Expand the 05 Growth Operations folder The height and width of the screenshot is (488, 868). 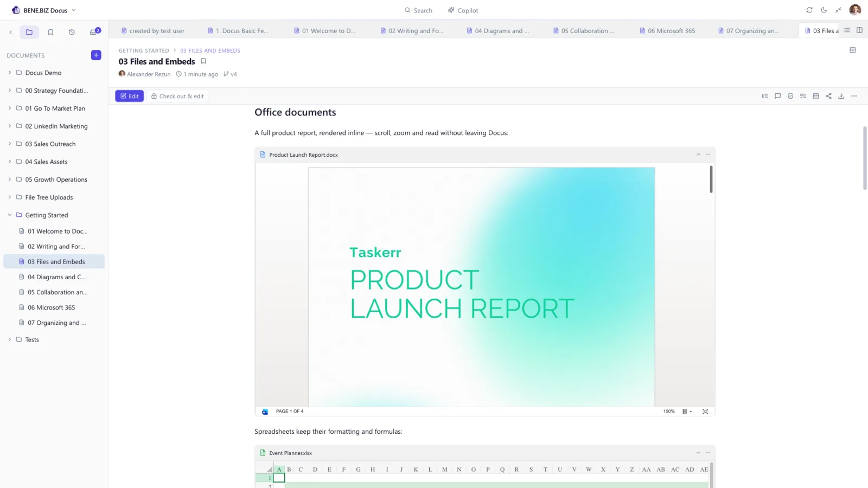(10, 179)
